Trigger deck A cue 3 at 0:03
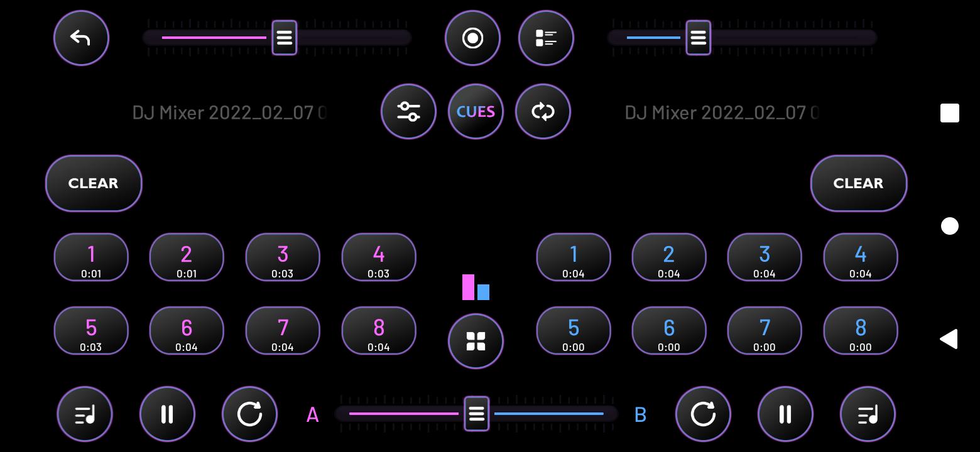The width and height of the screenshot is (980, 452). [x=283, y=257]
